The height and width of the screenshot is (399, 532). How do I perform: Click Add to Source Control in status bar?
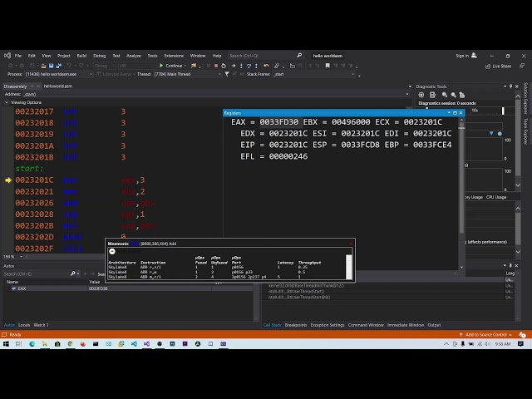pos(485,334)
